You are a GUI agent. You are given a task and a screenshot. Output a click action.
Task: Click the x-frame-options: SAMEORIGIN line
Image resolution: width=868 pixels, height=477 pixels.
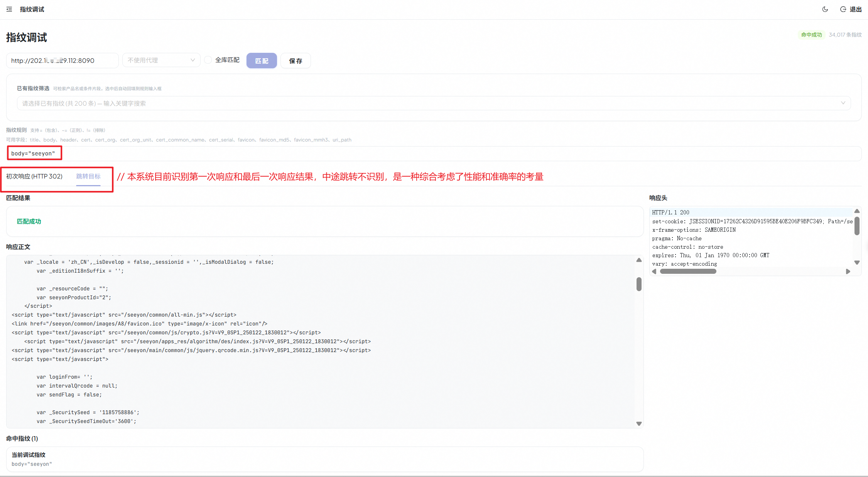click(694, 230)
